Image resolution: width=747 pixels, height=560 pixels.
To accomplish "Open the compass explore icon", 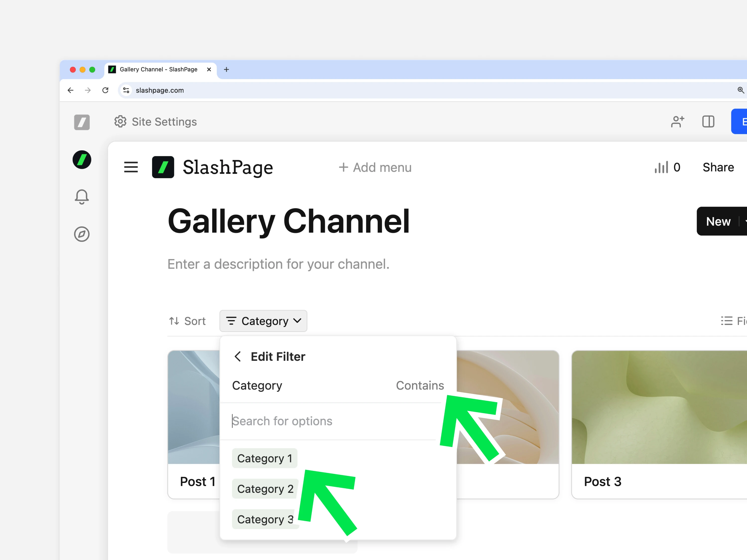I will (x=82, y=234).
